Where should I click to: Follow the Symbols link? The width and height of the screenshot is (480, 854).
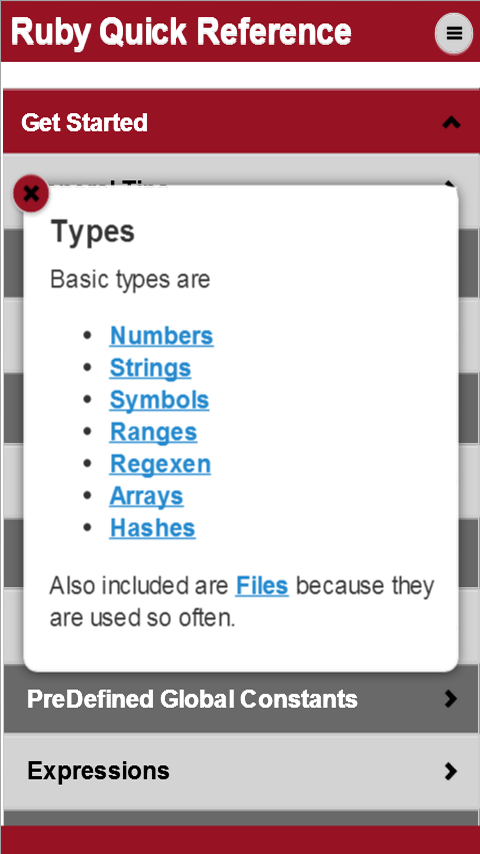pos(159,400)
